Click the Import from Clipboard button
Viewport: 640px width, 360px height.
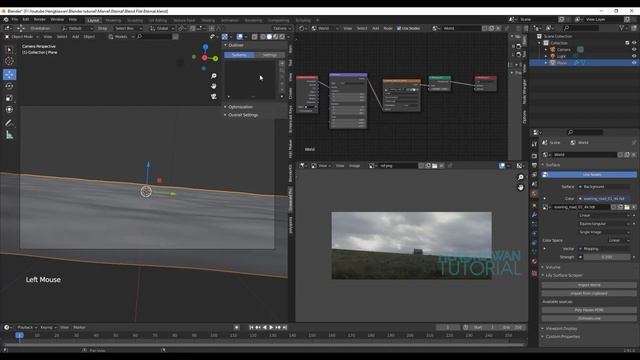pyautogui.click(x=589, y=293)
